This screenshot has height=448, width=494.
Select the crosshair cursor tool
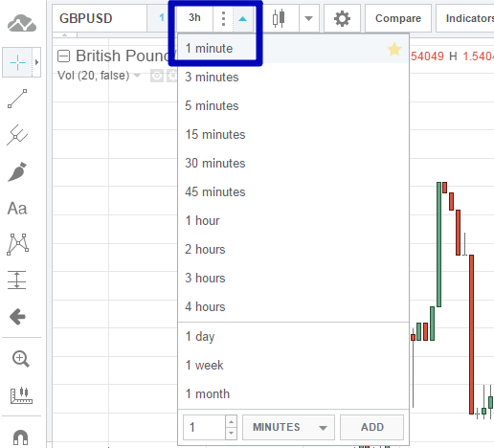(17, 62)
